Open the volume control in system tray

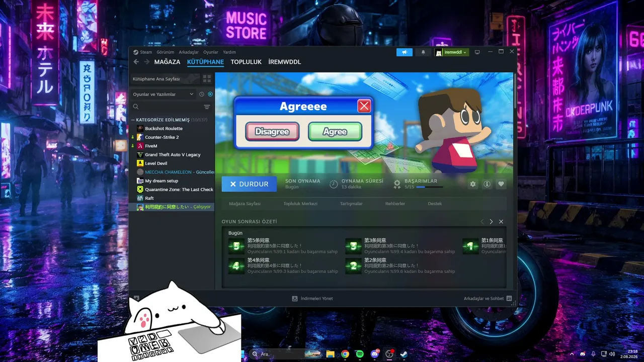pos(612,354)
